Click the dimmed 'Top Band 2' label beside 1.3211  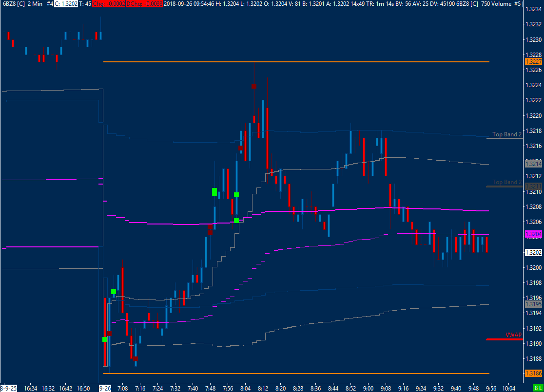507,182
